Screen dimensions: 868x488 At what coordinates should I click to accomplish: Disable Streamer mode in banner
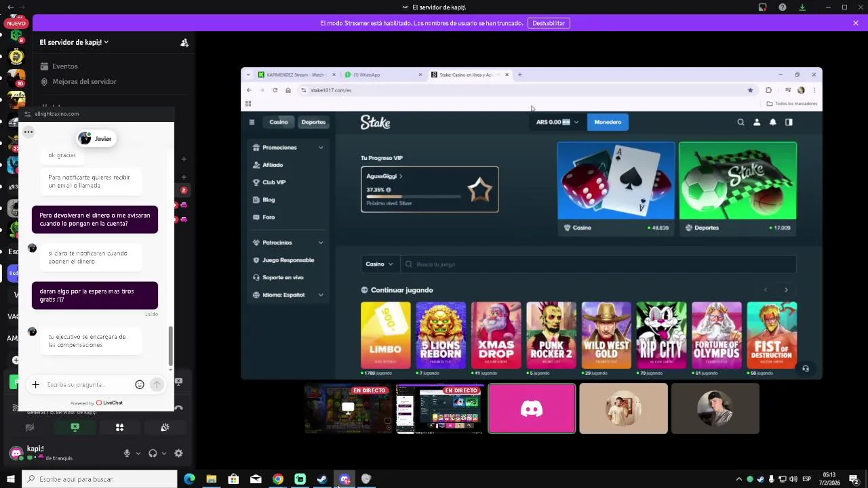(549, 23)
